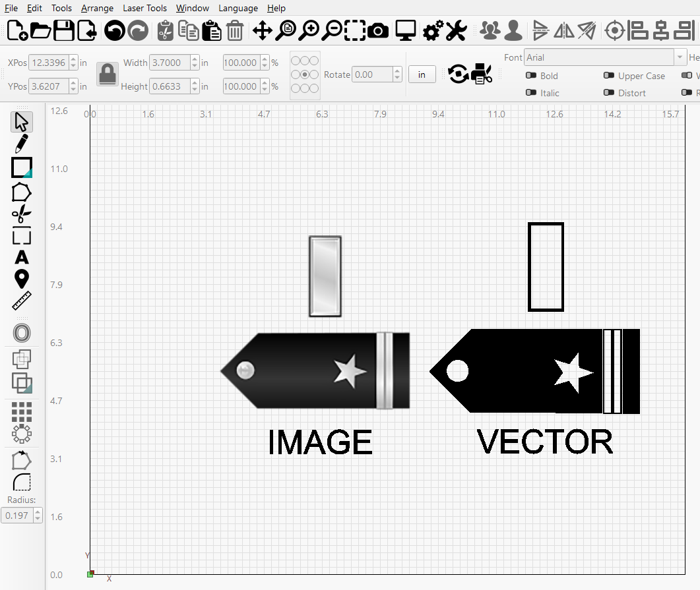Screen dimensions: 700x590
Task: Open camera capture tool
Action: click(378, 31)
